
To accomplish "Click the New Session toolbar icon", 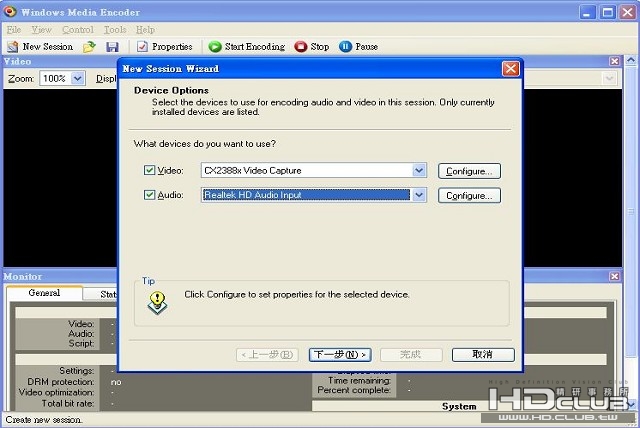I will point(13,47).
